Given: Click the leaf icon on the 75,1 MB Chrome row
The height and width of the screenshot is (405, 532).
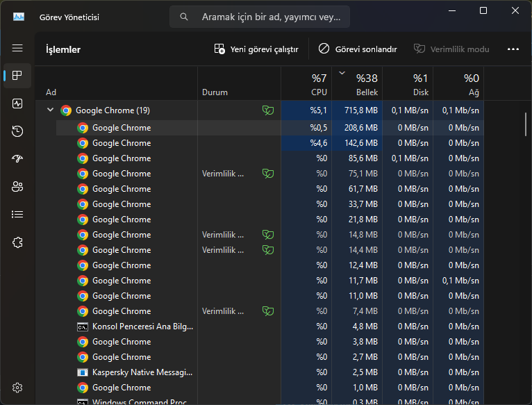Looking at the screenshot, I should pos(268,174).
